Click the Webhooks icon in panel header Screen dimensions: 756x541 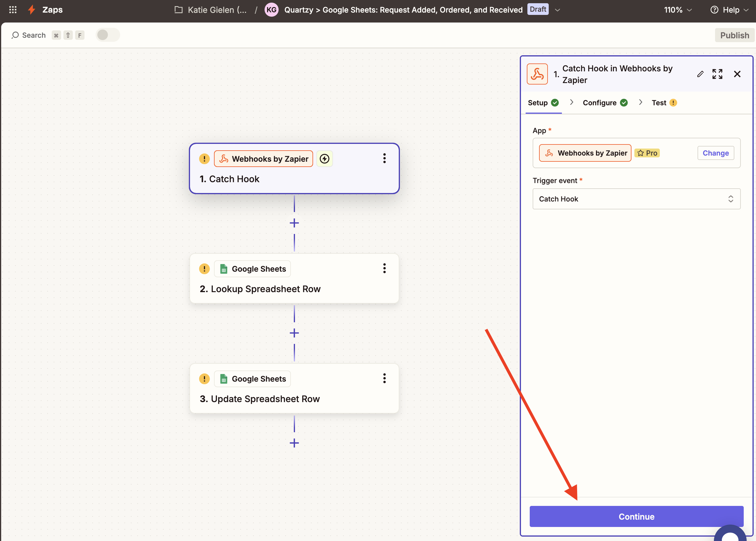click(x=537, y=74)
